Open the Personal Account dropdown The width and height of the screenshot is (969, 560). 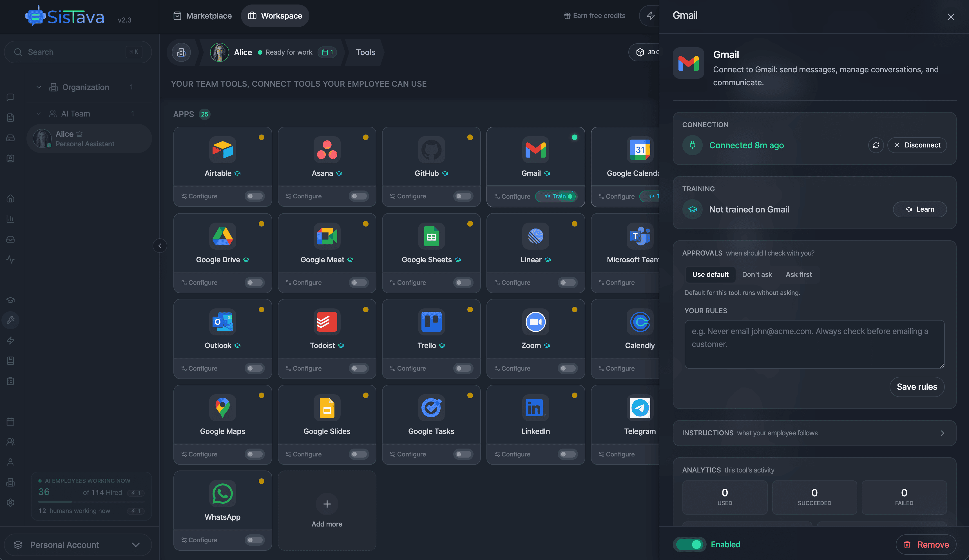78,545
